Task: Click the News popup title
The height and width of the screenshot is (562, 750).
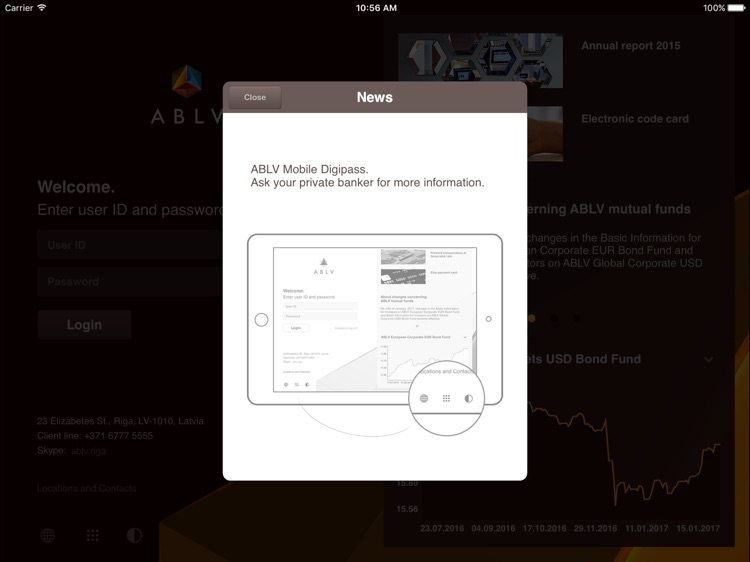Action: point(375,97)
